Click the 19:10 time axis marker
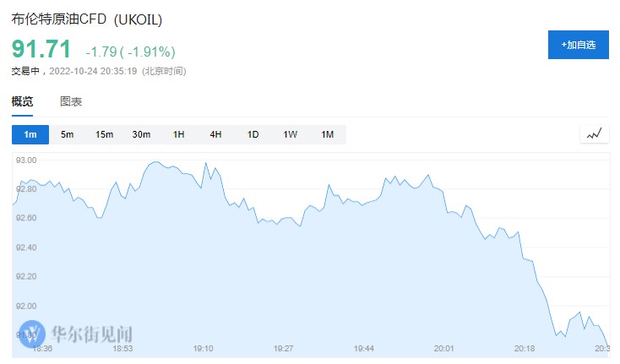Image resolution: width=620 pixels, height=364 pixels. click(203, 348)
